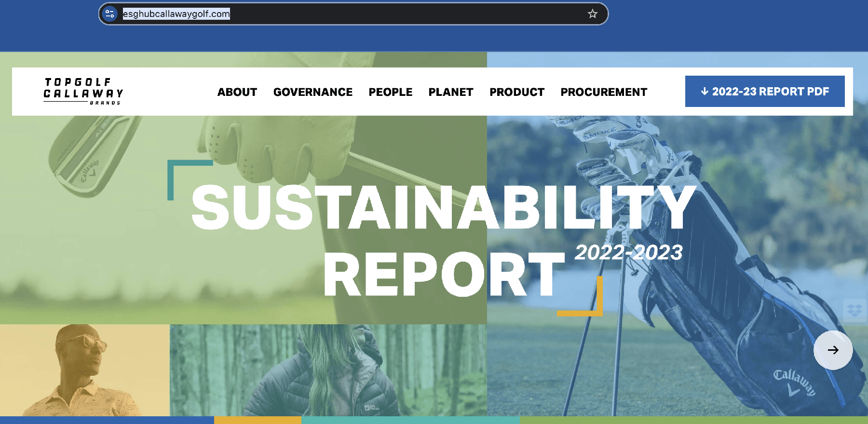This screenshot has width=868, height=424.
Task: Click the Topgolf Callaway Brands logo
Action: 83,91
